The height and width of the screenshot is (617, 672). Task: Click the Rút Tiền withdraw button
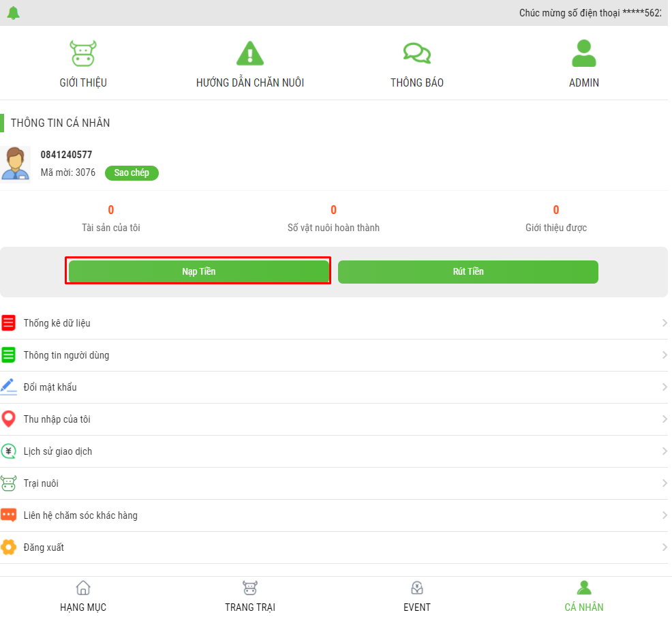click(x=468, y=271)
